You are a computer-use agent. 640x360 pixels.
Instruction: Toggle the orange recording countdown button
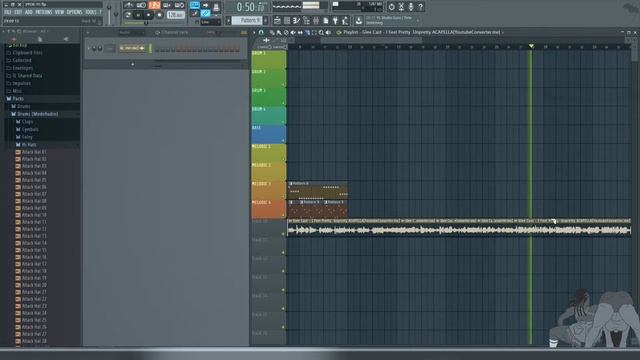[x=154, y=5]
